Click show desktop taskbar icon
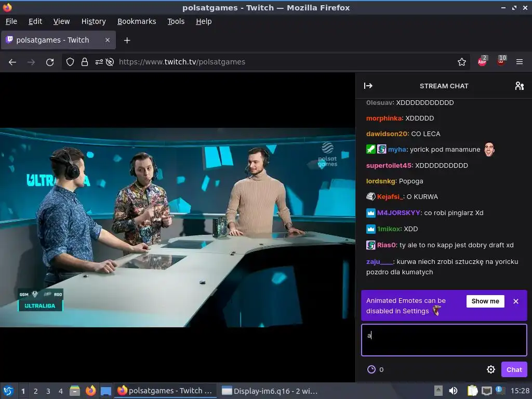This screenshot has width=532, height=399. pos(106,391)
